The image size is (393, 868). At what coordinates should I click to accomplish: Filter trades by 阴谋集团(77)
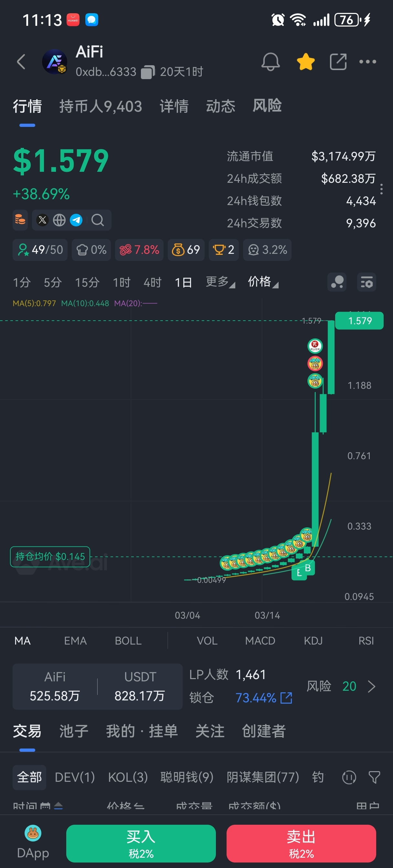263,777
